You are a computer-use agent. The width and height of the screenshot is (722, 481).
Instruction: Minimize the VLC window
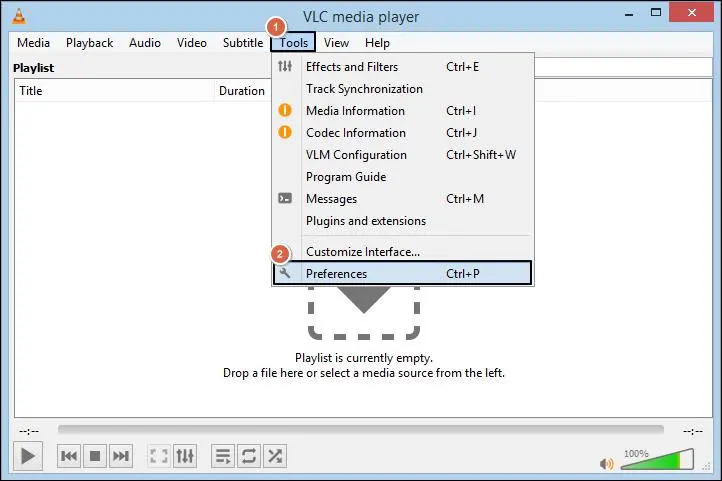[x=629, y=14]
